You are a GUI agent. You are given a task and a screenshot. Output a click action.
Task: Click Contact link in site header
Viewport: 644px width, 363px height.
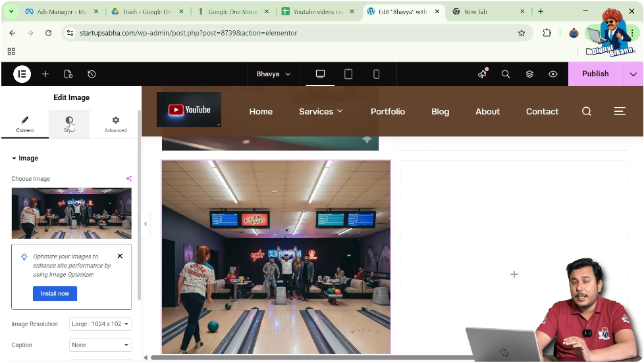point(542,112)
